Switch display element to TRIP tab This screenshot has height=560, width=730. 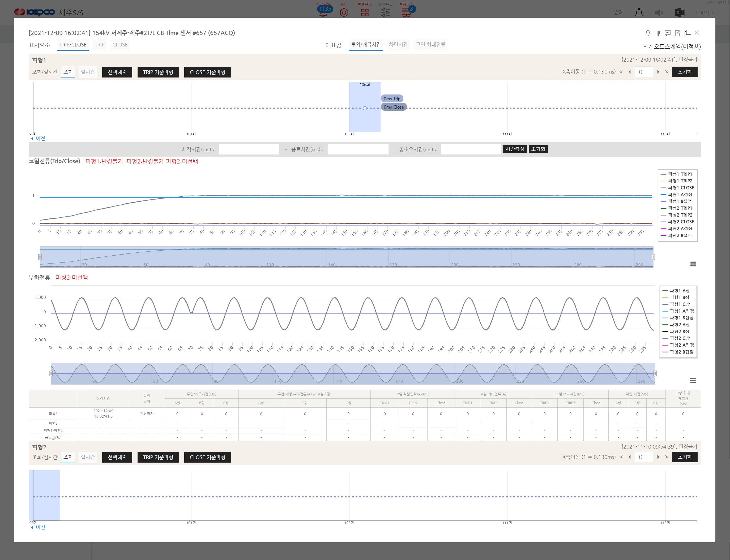tap(99, 45)
